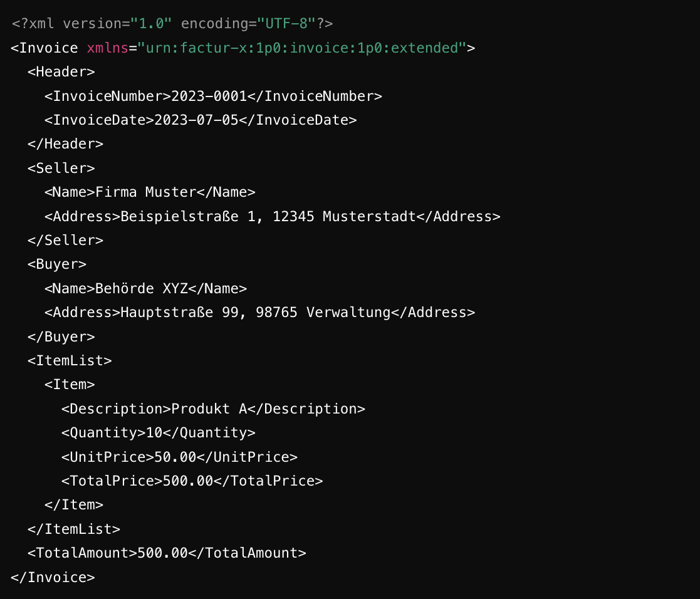Click the TotalPrice value 500.00
Image resolution: width=700 pixels, height=599 pixels.
188,481
